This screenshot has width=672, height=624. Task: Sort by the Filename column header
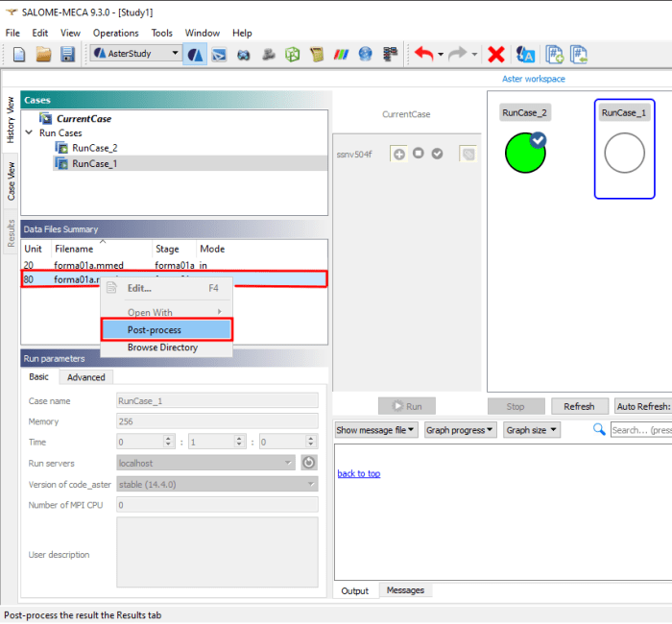pos(102,249)
